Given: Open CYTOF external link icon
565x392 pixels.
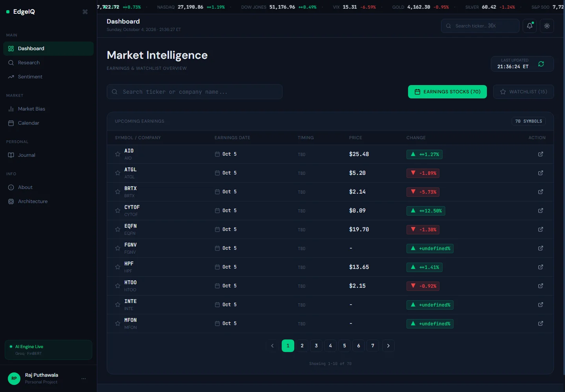Looking at the screenshot, I should point(541,211).
